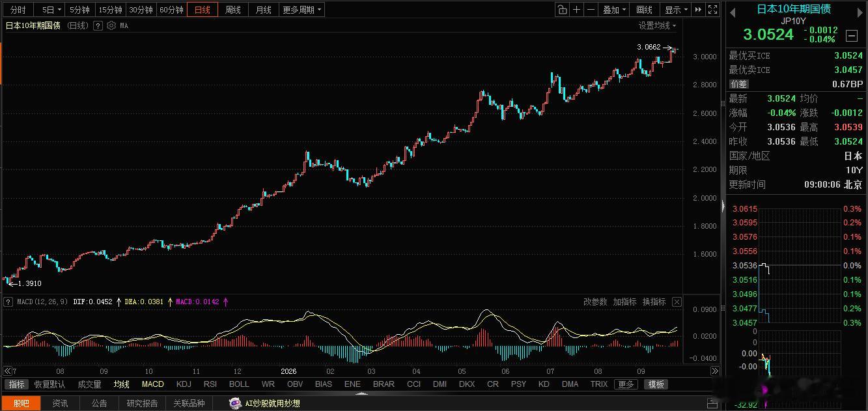Click 加指标 to add an indicator
This screenshot has width=868, height=411.
click(x=624, y=302)
